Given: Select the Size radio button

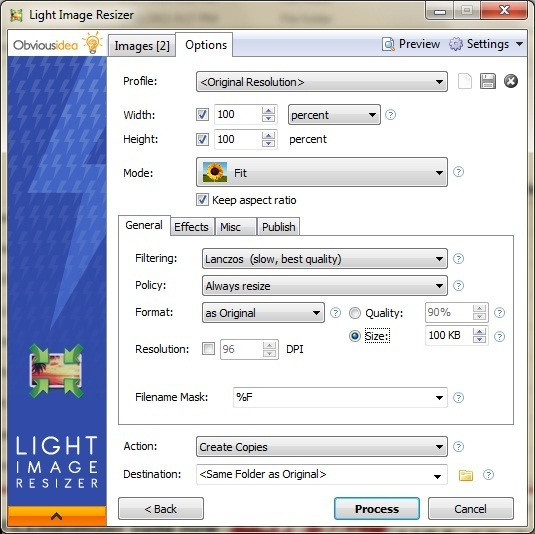Looking at the screenshot, I should pyautogui.click(x=355, y=336).
